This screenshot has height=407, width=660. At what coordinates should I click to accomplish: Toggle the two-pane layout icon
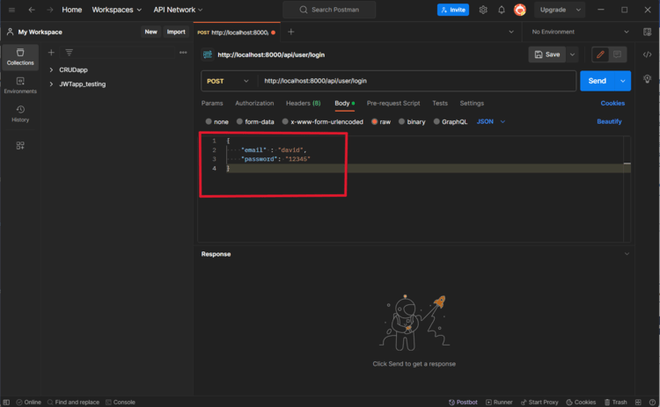tap(638, 402)
